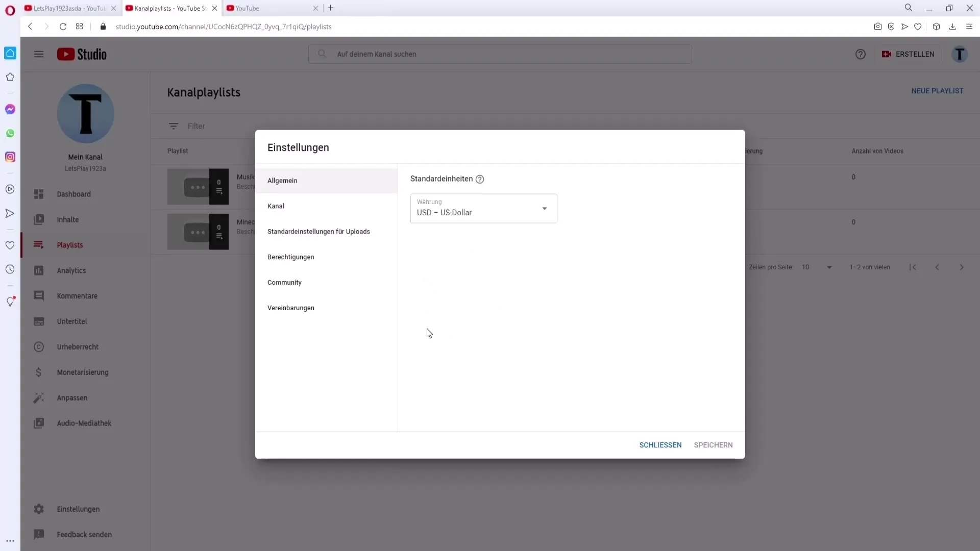Image resolution: width=980 pixels, height=551 pixels.
Task: Select the Kommentare icon in sidebar
Action: pos(38,295)
